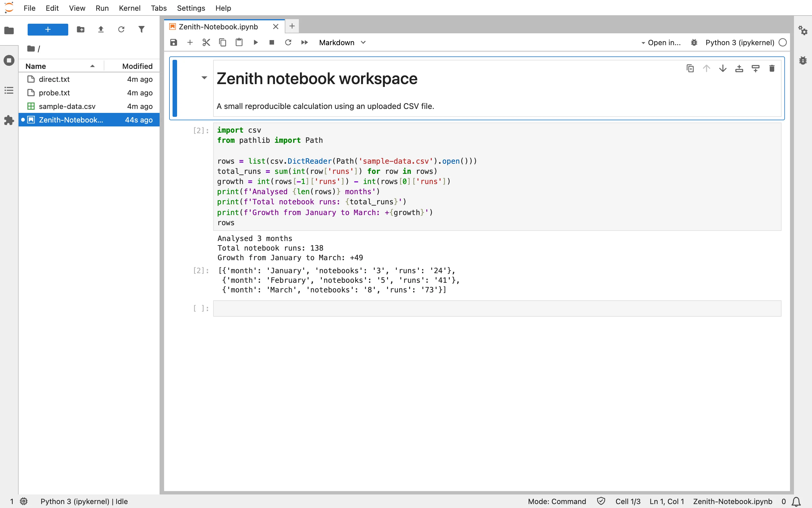812x508 pixels.
Task: Move the markdown cell up
Action: click(707, 69)
